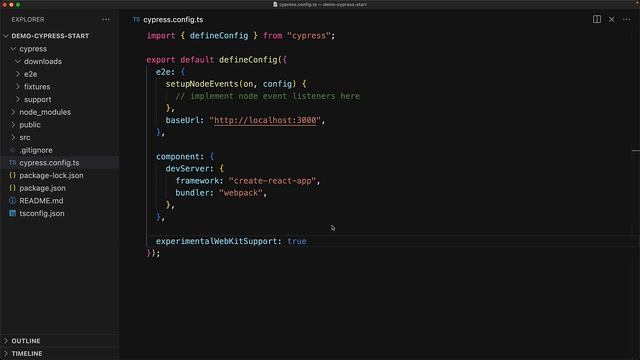
Task: Click "webpack" bundler value
Action: [241, 193]
